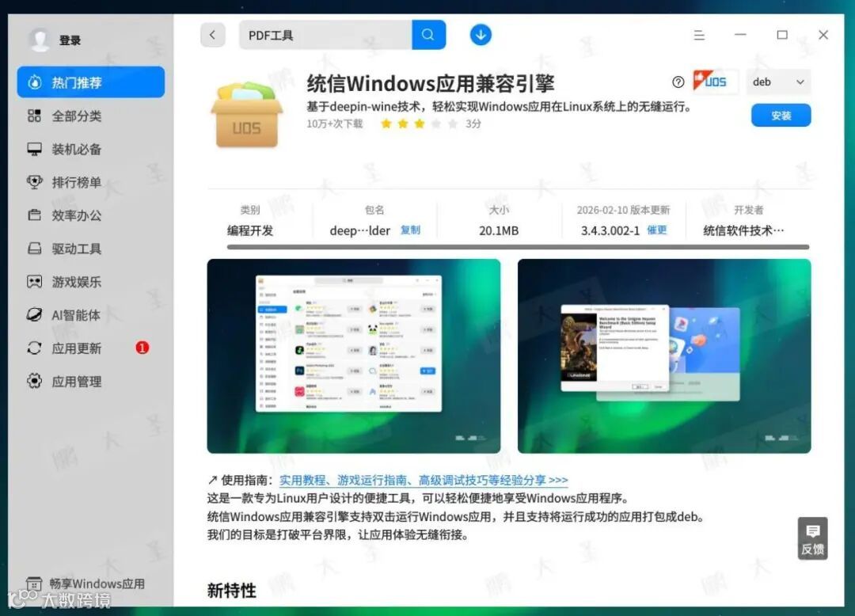Image resolution: width=855 pixels, height=616 pixels.
Task: Open 畅享Windows应用 at sidebar bottom
Action: pos(85,584)
